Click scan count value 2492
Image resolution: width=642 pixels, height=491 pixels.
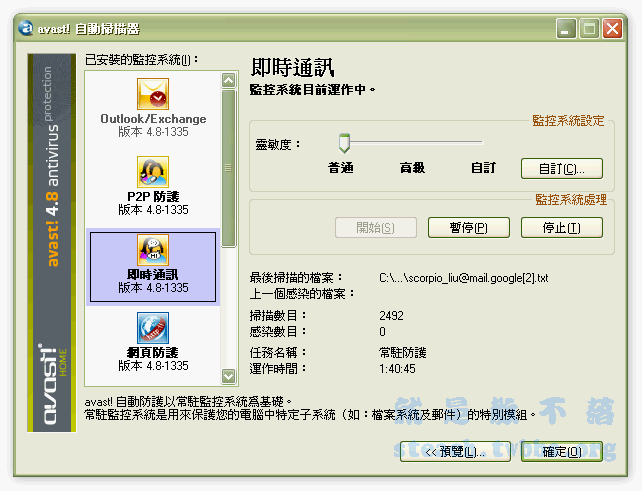(391, 316)
